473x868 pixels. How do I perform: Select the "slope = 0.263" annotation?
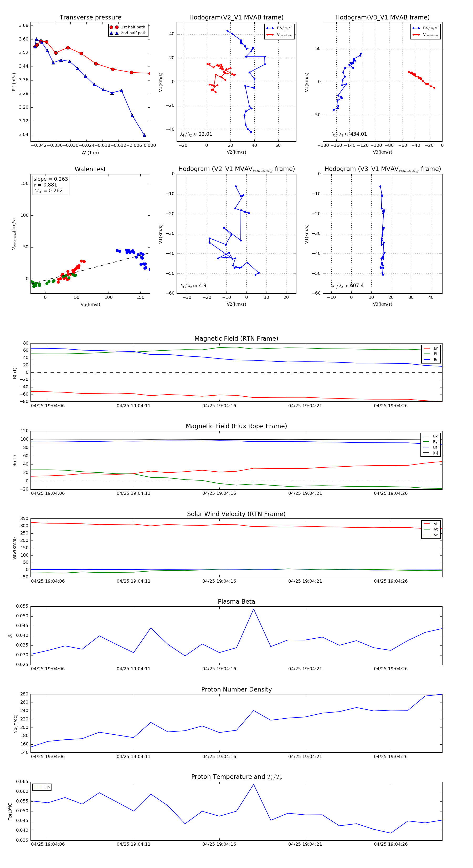(50, 179)
